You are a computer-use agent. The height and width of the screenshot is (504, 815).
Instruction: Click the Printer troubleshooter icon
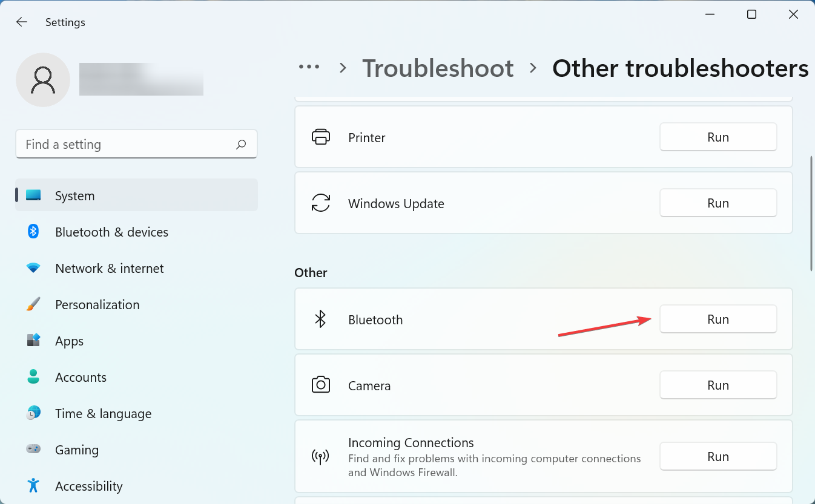pyautogui.click(x=321, y=137)
